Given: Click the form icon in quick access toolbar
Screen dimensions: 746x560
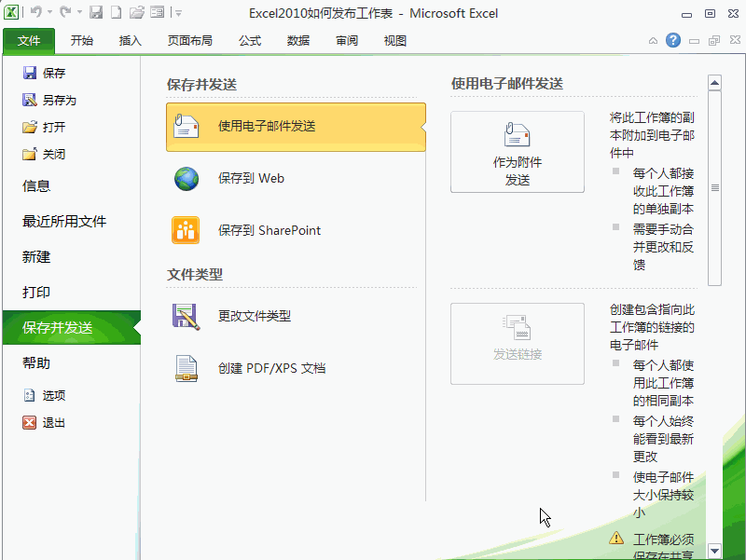Looking at the screenshot, I should 157,12.
